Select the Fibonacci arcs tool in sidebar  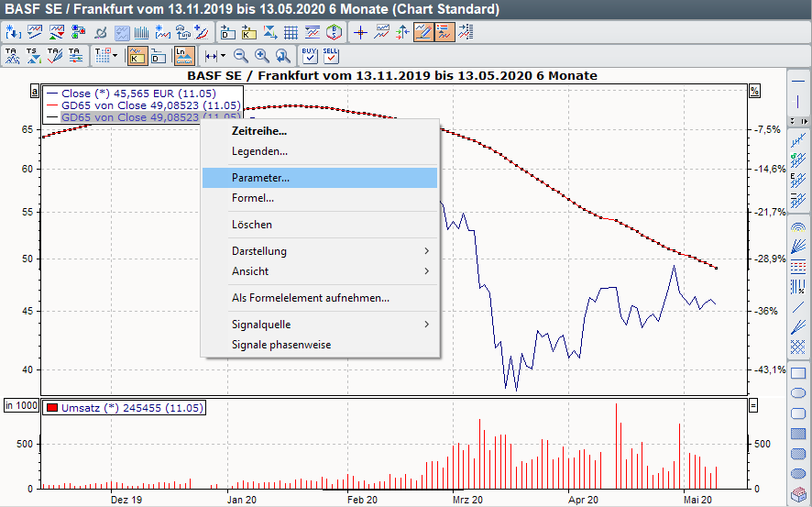coord(797,226)
